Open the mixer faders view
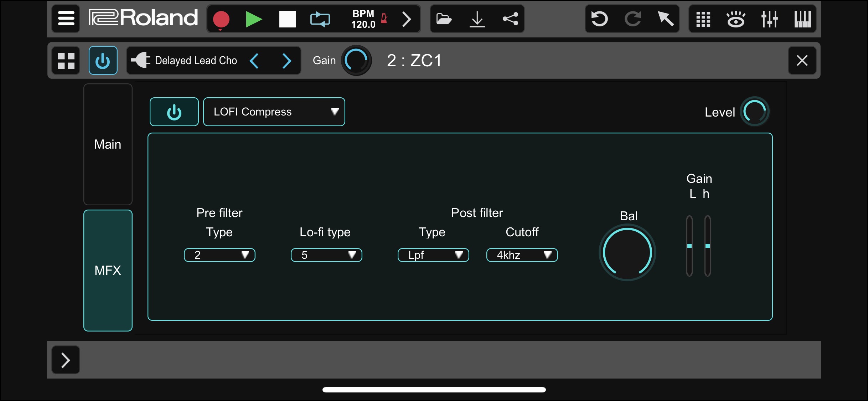Image resolution: width=868 pixels, height=401 pixels. (769, 19)
